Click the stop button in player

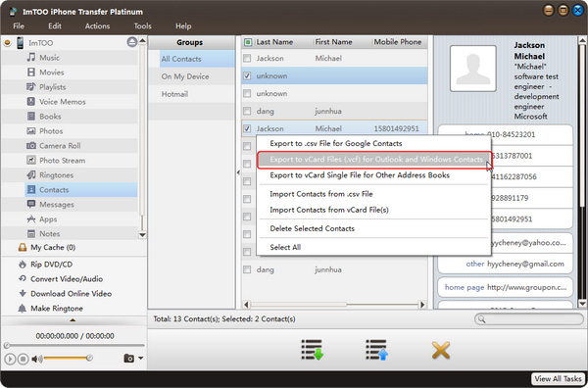23,360
